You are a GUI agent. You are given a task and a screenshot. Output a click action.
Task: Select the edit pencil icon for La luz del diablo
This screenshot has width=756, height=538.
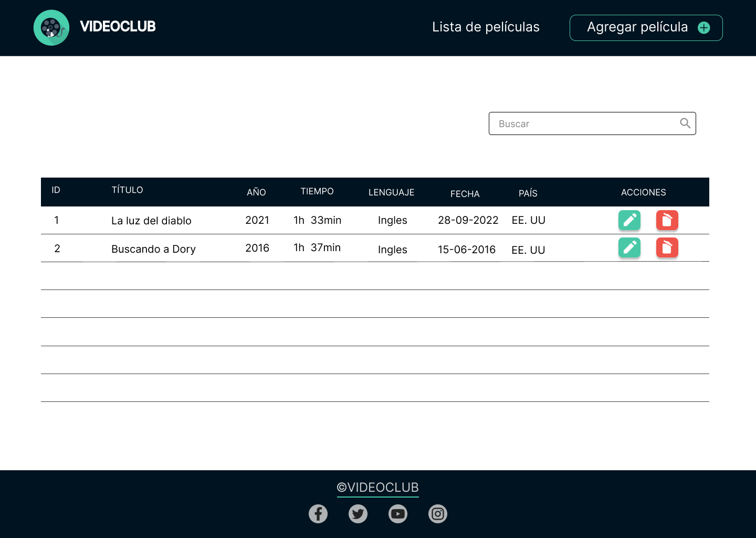(x=629, y=220)
